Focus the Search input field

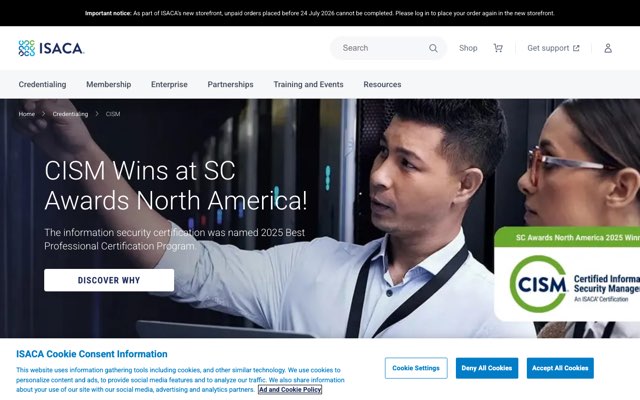tap(388, 48)
